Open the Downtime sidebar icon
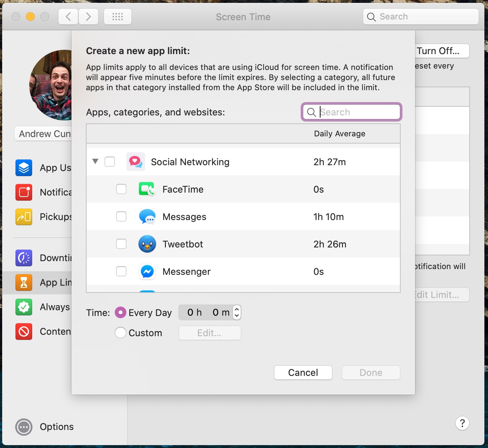The width and height of the screenshot is (488, 448). point(24,258)
